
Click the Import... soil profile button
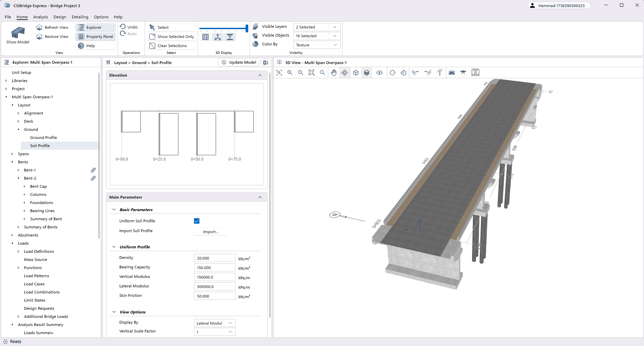[x=211, y=232]
